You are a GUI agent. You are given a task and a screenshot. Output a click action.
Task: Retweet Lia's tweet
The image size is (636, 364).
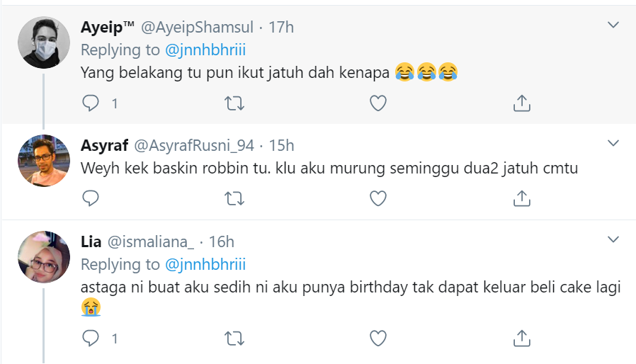point(234,338)
